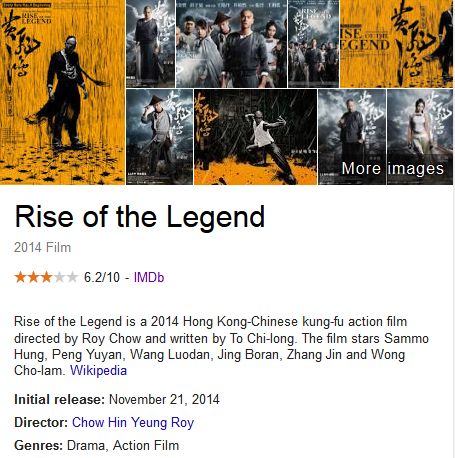Open the single standing man poster top row
455x458 pixels.
click(150, 44)
